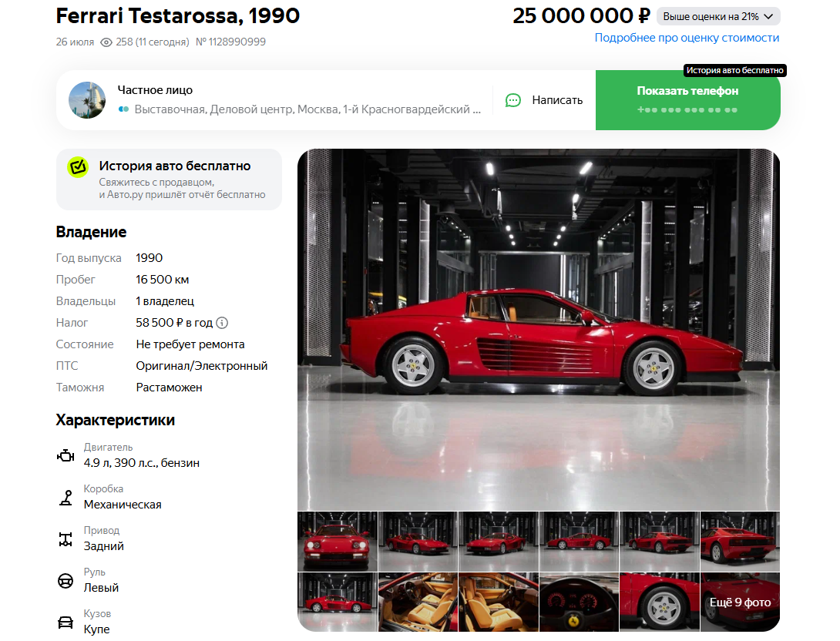The width and height of the screenshot is (840, 641).
Task: Click the tax info icon next to 58 500 ₽
Action: click(222, 323)
